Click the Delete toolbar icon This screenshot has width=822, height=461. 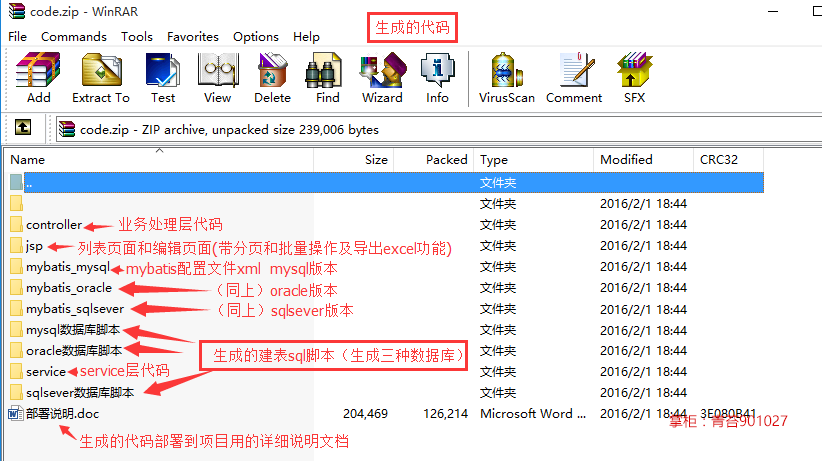click(x=272, y=70)
